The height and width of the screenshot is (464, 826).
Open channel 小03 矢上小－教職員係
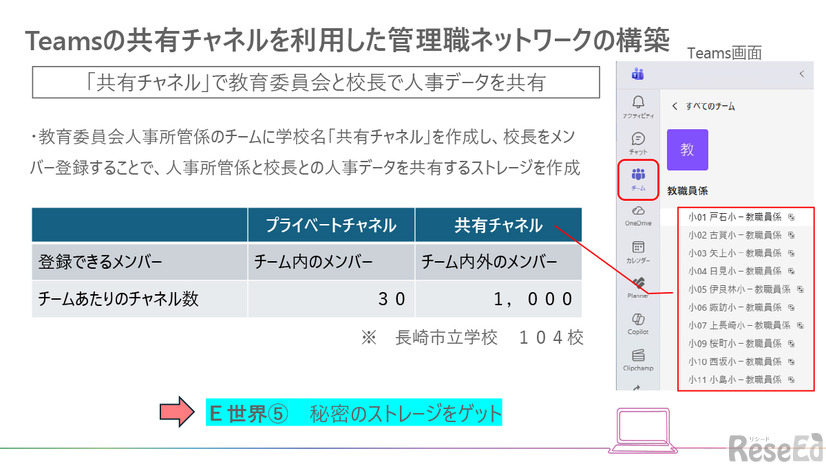[x=734, y=253]
